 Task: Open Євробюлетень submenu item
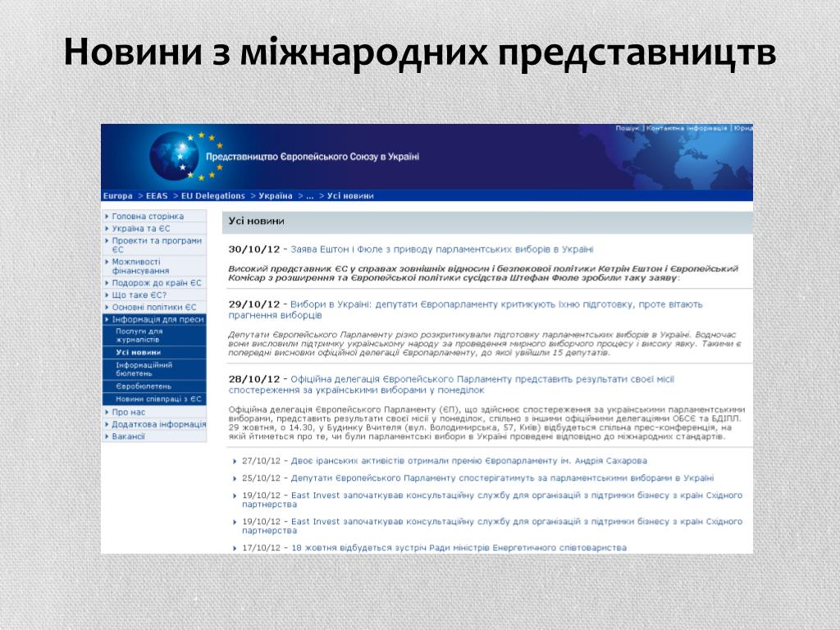pos(144,386)
